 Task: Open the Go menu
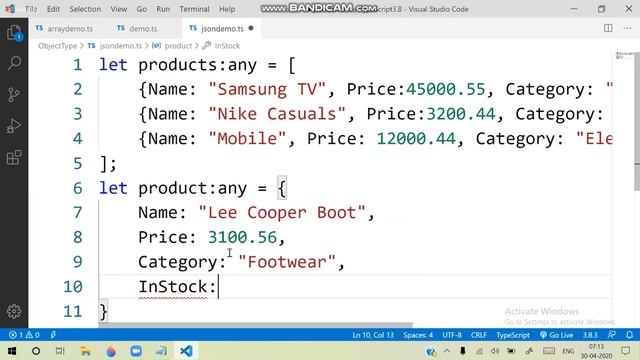pyautogui.click(x=142, y=9)
